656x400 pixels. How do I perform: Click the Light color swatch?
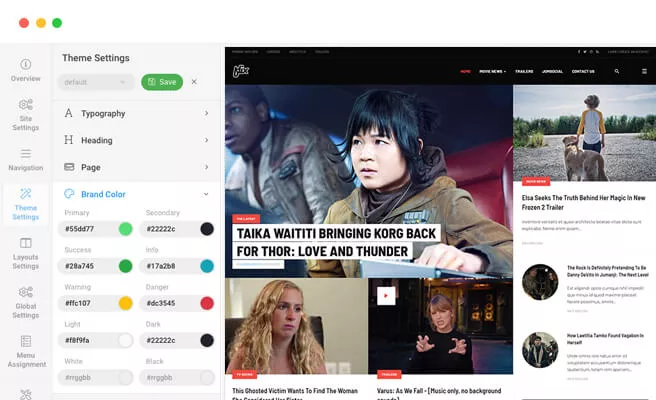point(126,341)
